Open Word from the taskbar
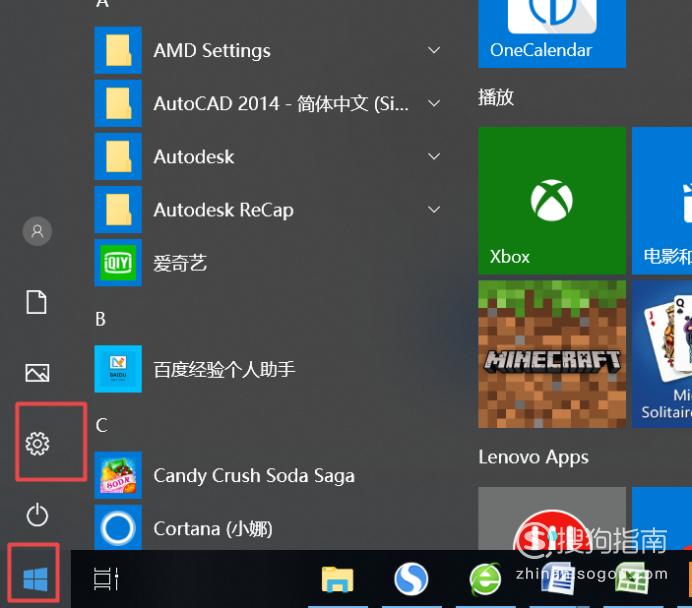This screenshot has width=692, height=608. [558, 579]
